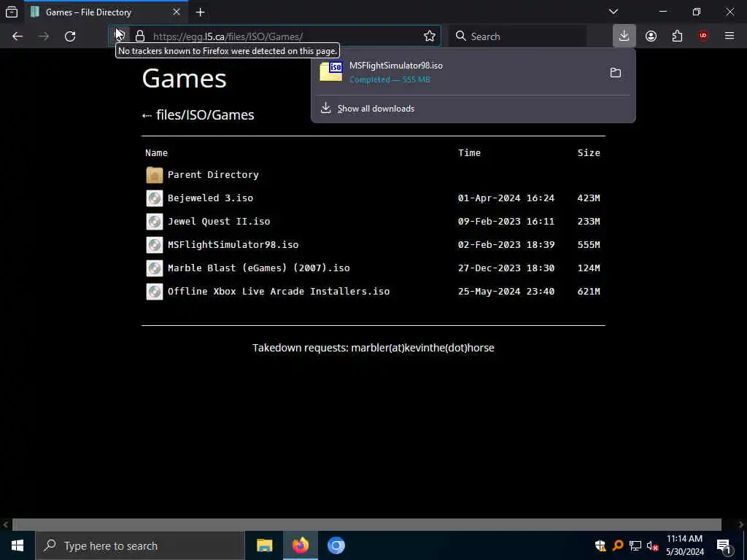Bookmark this page with the star icon
This screenshot has width=747, height=560.
tap(429, 36)
